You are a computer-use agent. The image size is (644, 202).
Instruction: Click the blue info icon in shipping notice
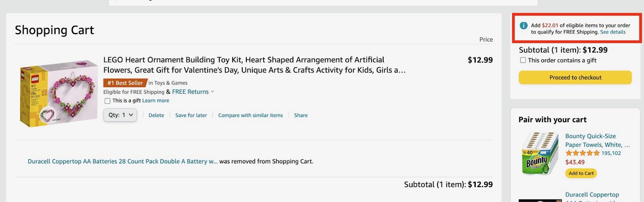pos(523,25)
